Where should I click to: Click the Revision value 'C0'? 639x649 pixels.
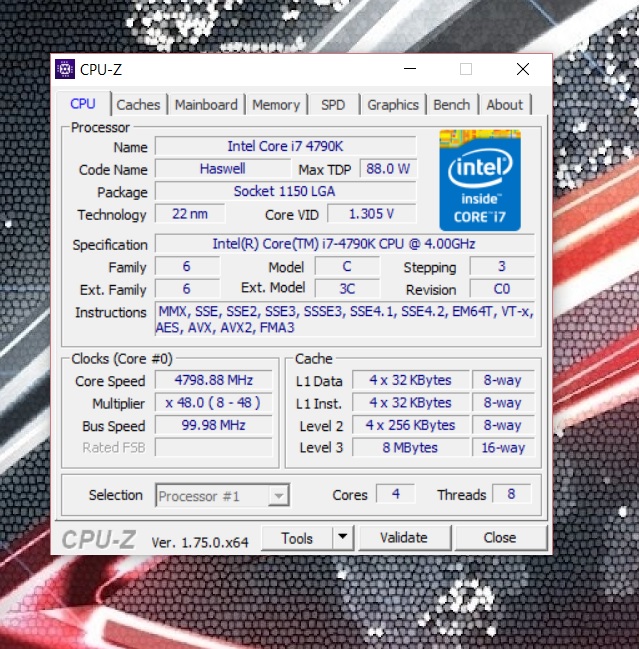click(502, 288)
